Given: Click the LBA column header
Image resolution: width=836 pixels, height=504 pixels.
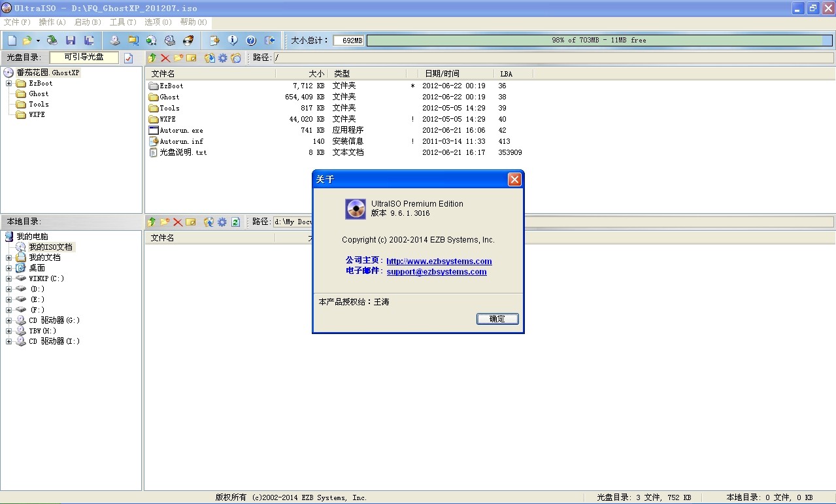Looking at the screenshot, I should 514,74.
